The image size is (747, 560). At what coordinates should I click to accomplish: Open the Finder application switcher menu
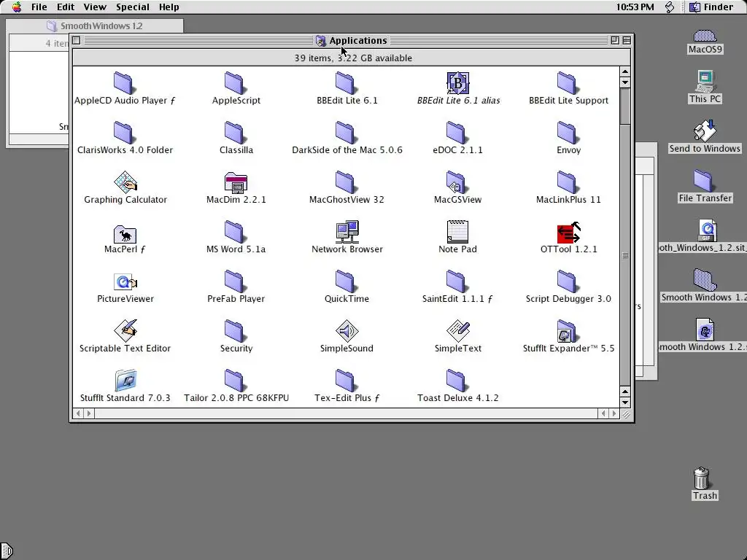pyautogui.click(x=711, y=7)
